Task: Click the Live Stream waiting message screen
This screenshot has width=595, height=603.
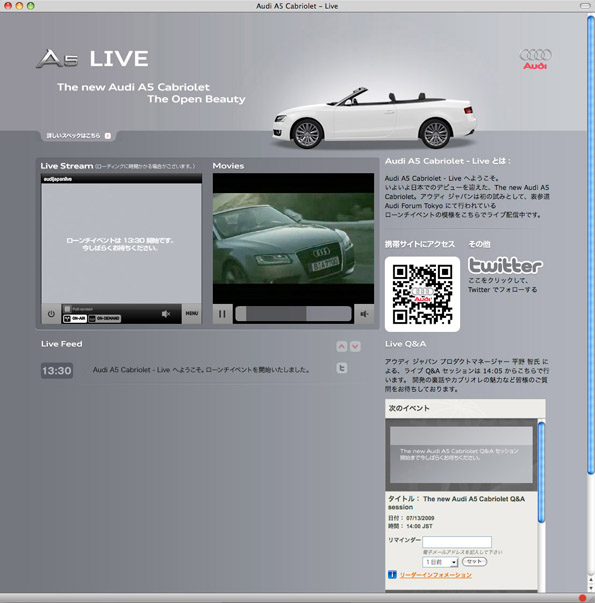Action: point(121,244)
